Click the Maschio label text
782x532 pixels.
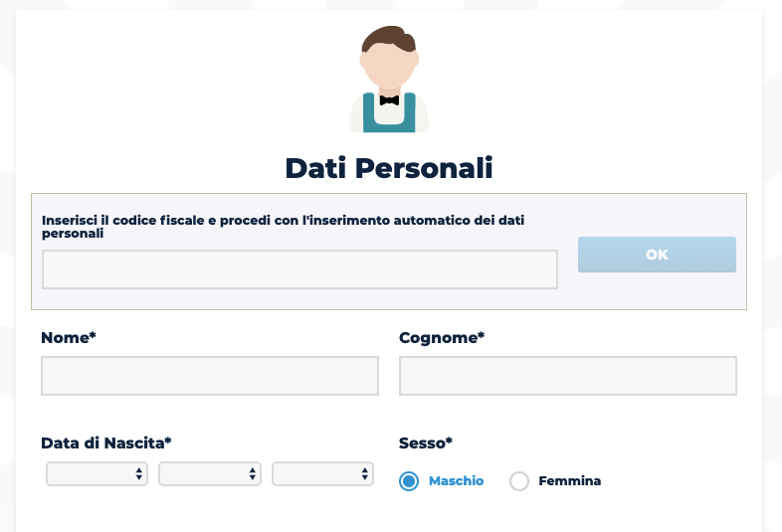pos(457,481)
